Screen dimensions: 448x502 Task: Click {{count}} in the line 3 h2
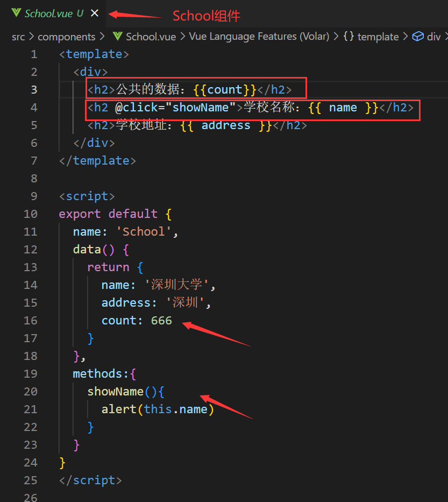(225, 90)
